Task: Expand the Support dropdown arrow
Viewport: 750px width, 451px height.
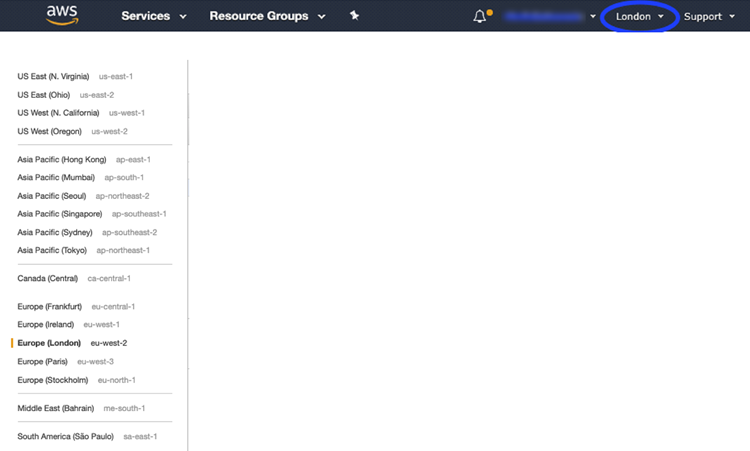Action: coord(732,16)
